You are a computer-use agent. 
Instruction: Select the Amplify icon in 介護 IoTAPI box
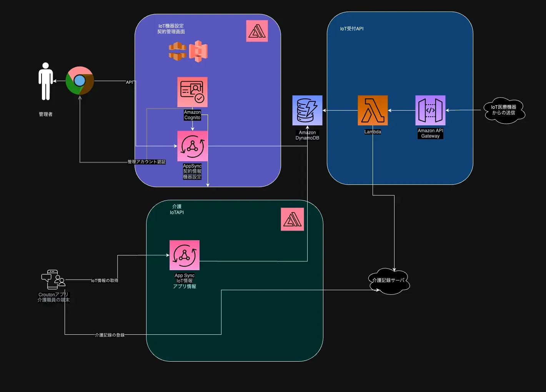[x=292, y=219]
